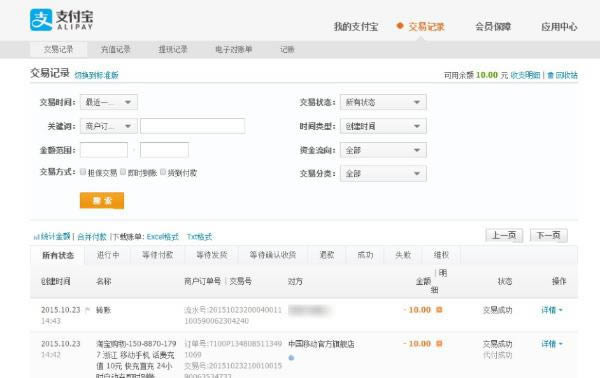Select the 电子对账单 sub-tab
Screen dimensions: 600x378
(233, 49)
